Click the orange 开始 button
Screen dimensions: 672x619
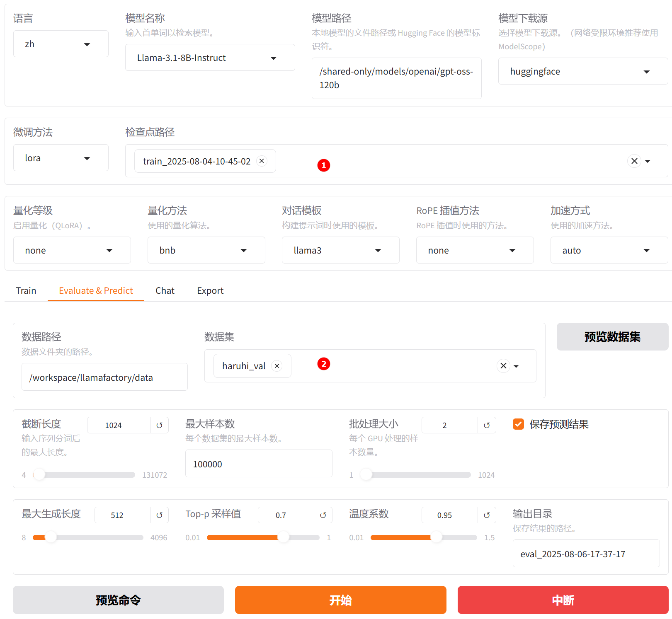(x=340, y=600)
